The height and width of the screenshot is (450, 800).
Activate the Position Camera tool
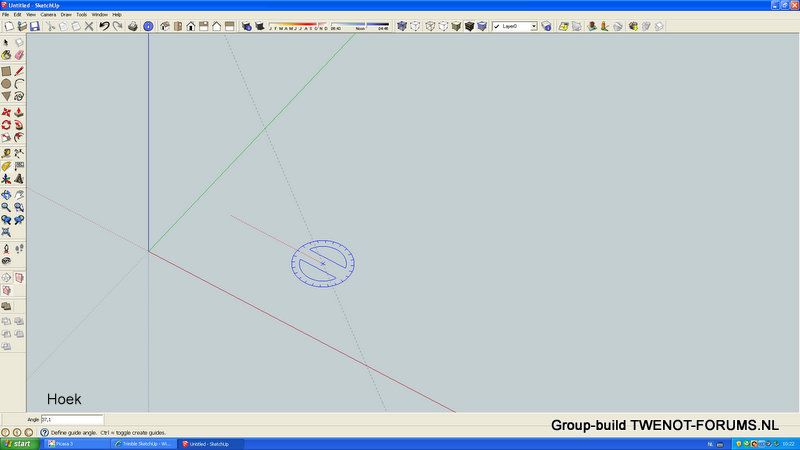pos(6,249)
